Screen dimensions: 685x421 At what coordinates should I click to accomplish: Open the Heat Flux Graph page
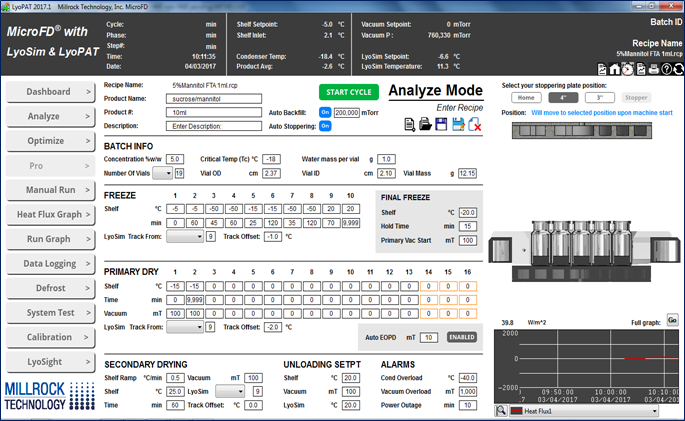[50, 214]
